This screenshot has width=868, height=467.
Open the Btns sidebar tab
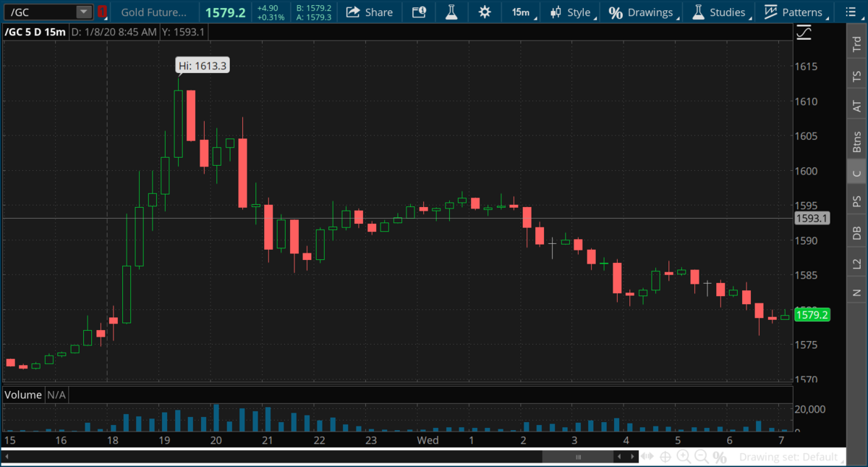tap(857, 141)
